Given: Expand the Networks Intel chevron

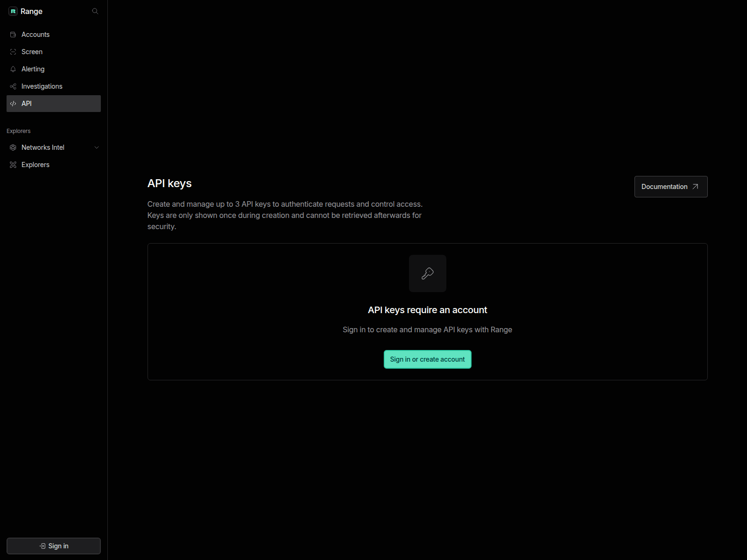Looking at the screenshot, I should [x=97, y=147].
